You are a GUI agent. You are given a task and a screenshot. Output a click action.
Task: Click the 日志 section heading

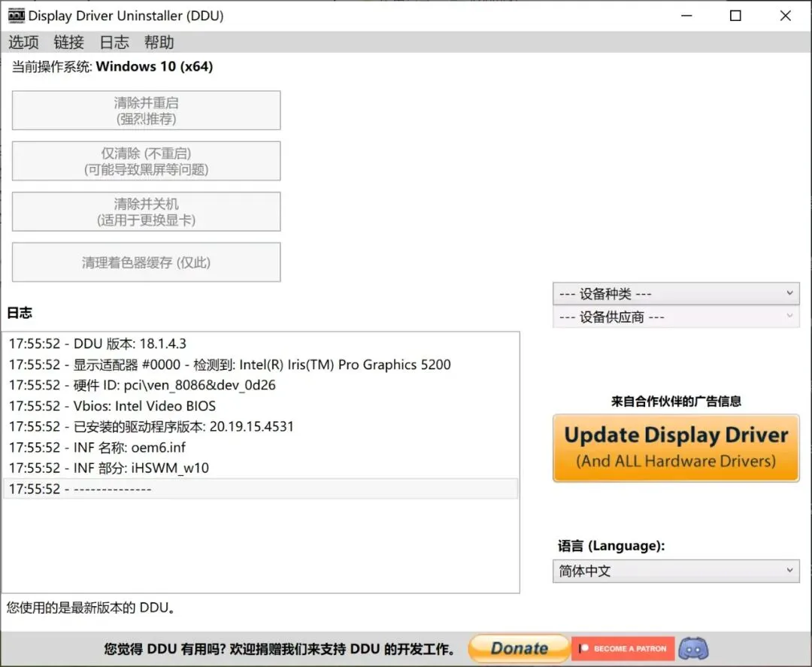pos(20,312)
